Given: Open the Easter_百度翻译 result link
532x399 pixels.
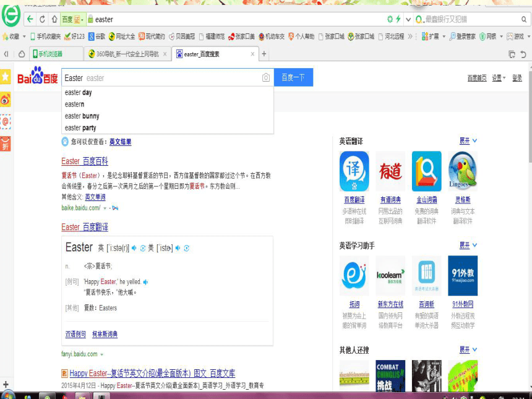Looking at the screenshot, I should coord(85,227).
